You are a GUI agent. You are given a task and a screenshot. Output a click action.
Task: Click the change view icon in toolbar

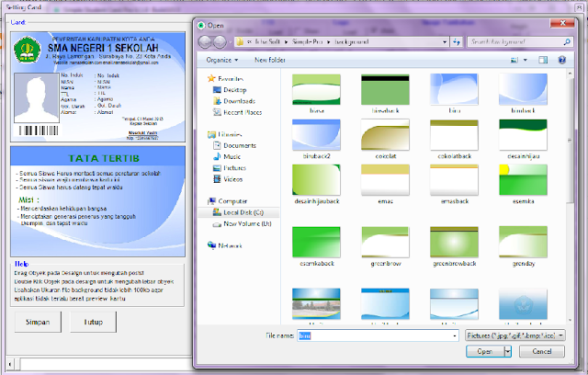click(x=514, y=60)
